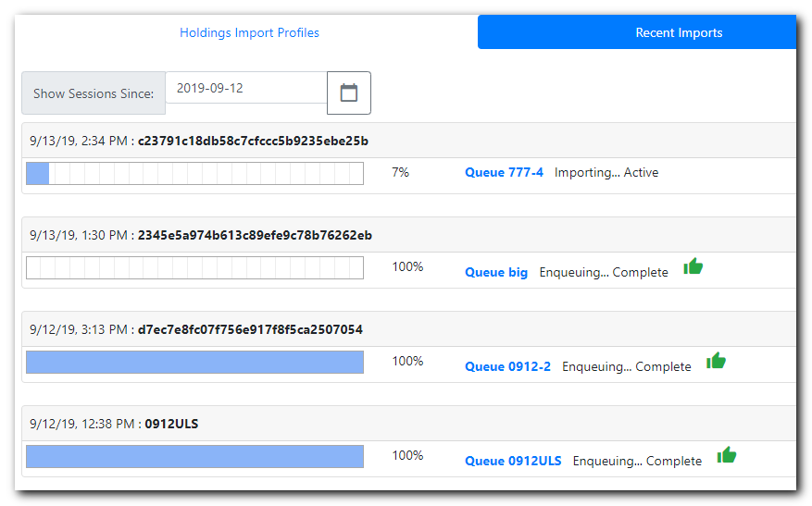Open the Queue 0912ULS link

pyautogui.click(x=513, y=461)
